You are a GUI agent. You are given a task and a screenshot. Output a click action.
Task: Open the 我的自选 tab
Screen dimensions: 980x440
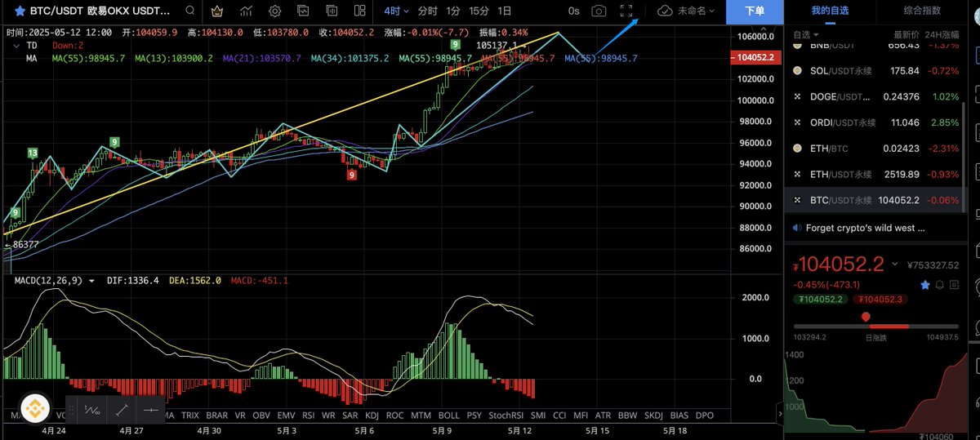click(x=830, y=11)
